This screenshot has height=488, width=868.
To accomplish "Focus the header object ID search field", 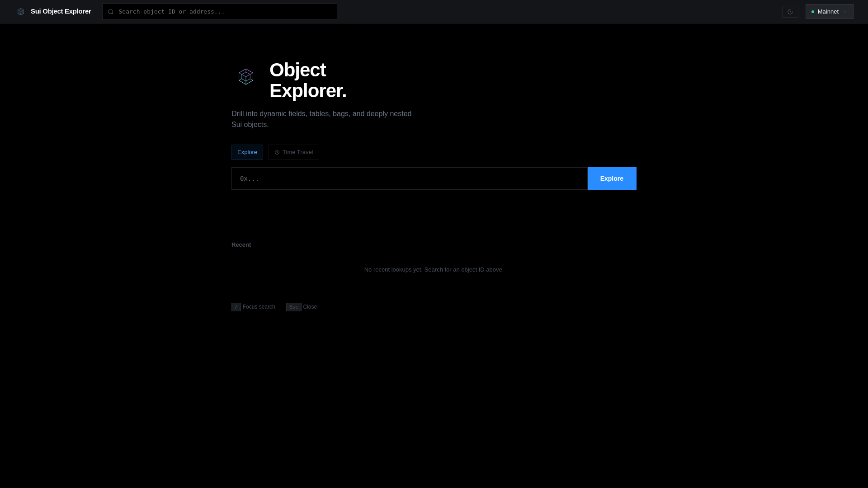I will [220, 12].
